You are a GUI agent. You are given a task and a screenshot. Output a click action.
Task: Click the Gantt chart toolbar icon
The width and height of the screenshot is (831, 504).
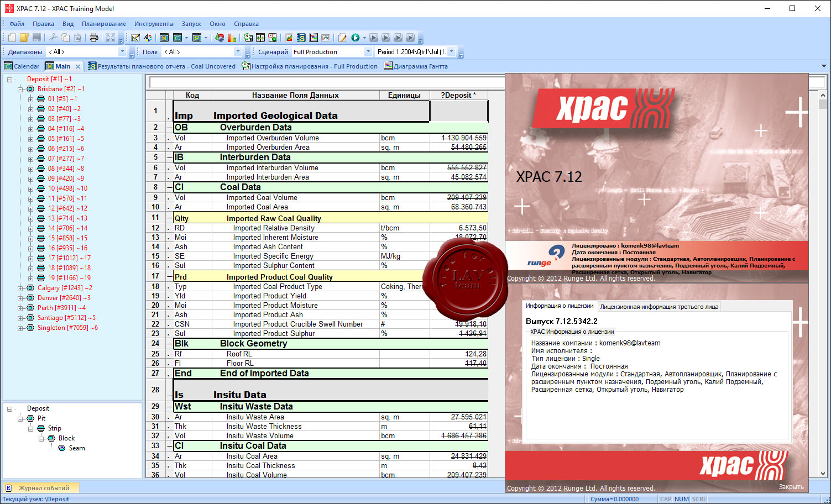313,38
